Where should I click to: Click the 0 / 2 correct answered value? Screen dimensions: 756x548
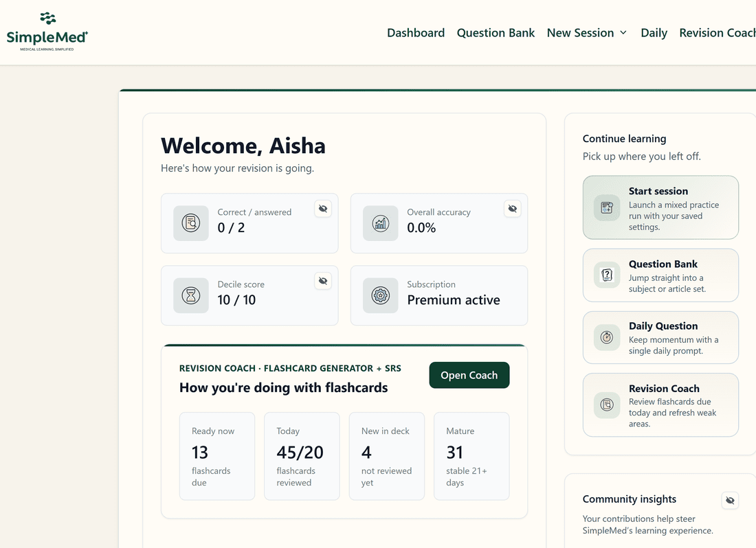coord(231,228)
